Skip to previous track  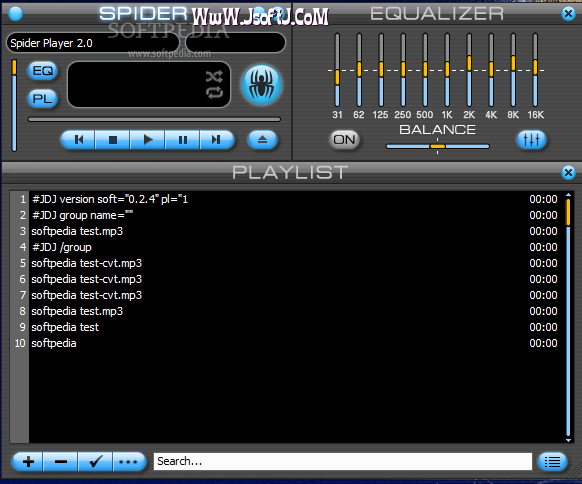[78, 140]
